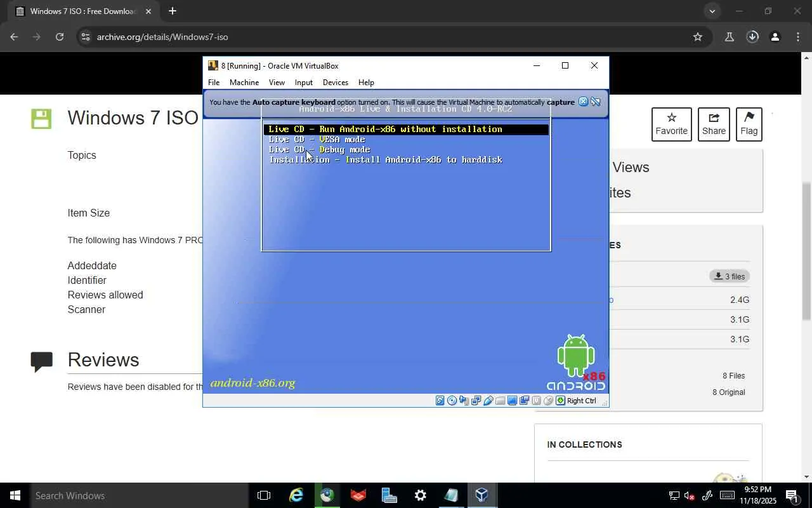The image size is (812, 508).
Task: Open Task View on the taskbar
Action: click(x=264, y=495)
